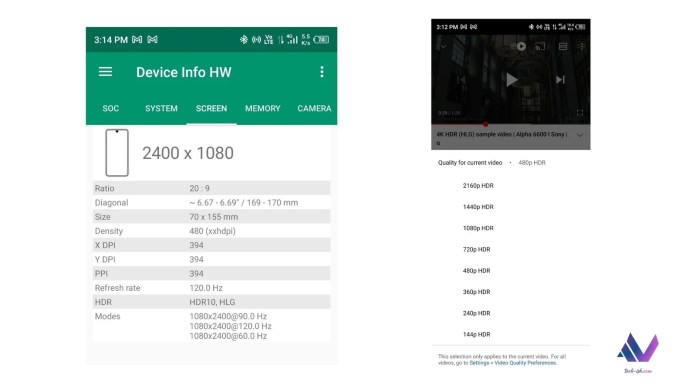Select 1440p HDR quality

click(x=478, y=207)
